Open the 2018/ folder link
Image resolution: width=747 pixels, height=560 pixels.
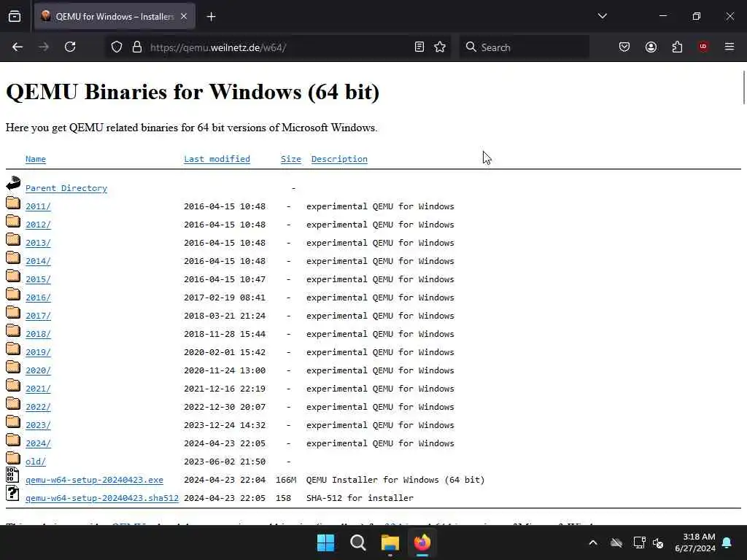click(x=38, y=334)
